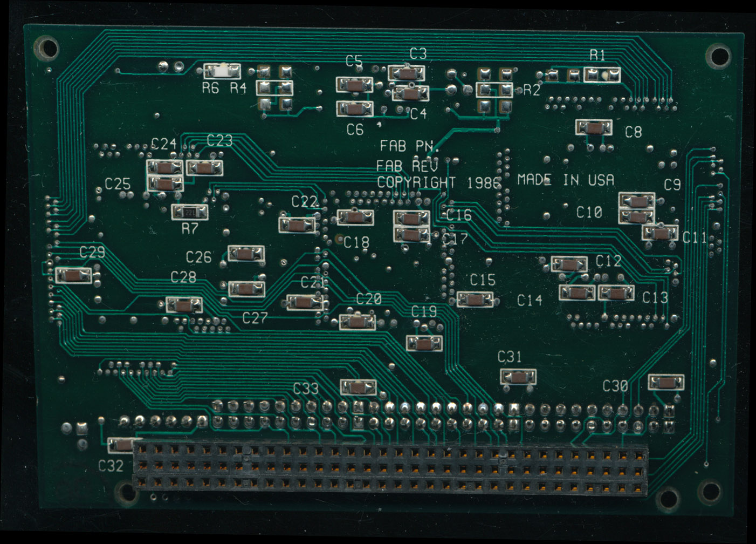Click the R7 resistor component
Image resolution: width=756 pixels, height=544 pixels.
(189, 212)
